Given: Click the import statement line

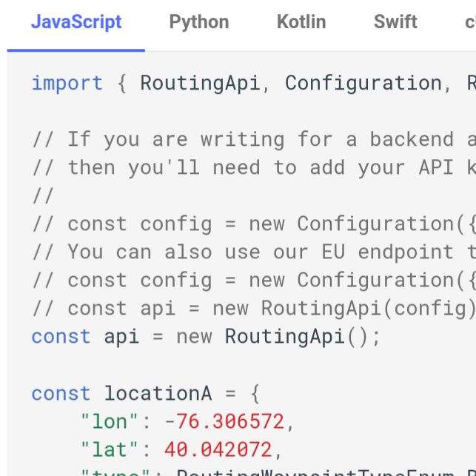Looking at the screenshot, I should [254, 83].
